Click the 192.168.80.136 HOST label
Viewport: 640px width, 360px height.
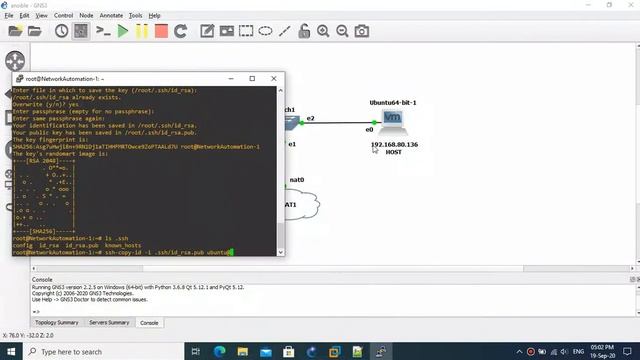[x=394, y=148]
